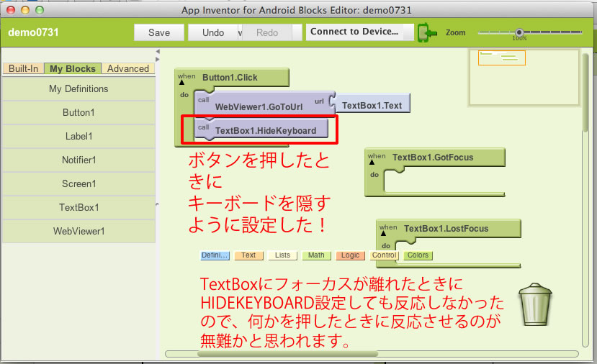Click the Lists shortcut chip
597x364 pixels.
(x=282, y=255)
